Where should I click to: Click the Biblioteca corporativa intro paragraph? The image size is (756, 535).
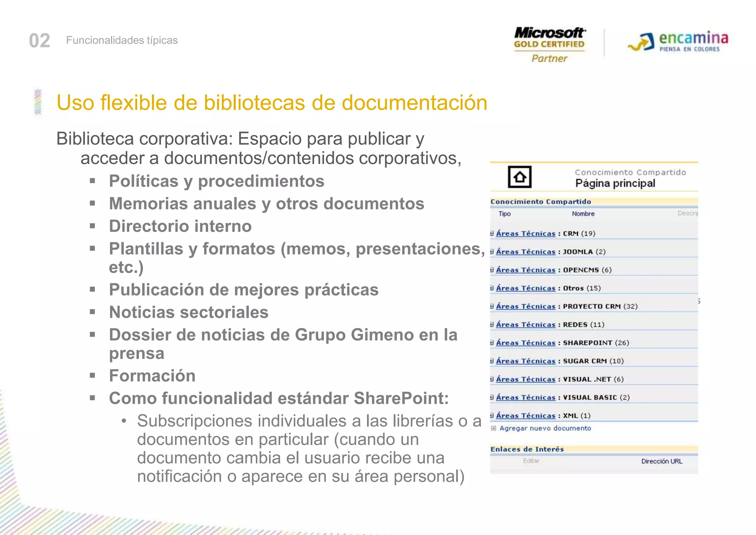[259, 149]
